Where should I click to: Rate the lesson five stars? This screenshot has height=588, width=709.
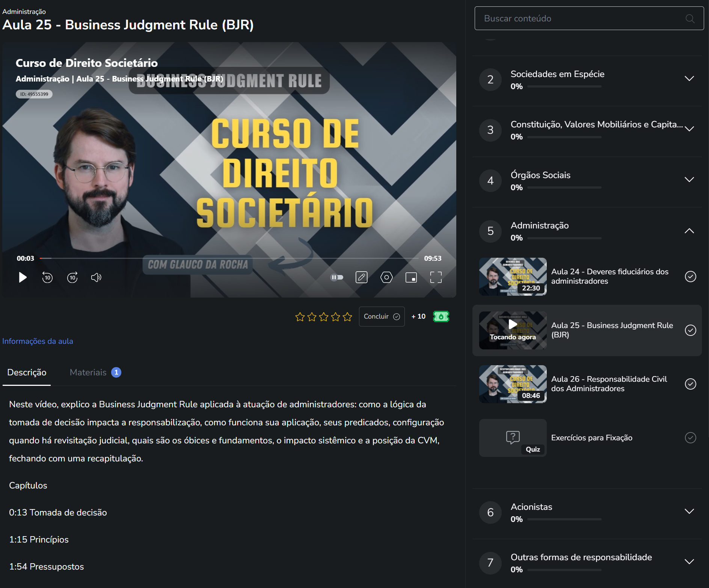pos(348,317)
